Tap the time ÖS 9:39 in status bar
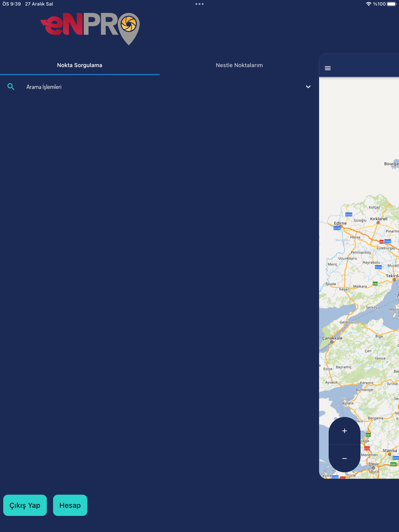Screen dimensions: 399x532 coord(12,4)
